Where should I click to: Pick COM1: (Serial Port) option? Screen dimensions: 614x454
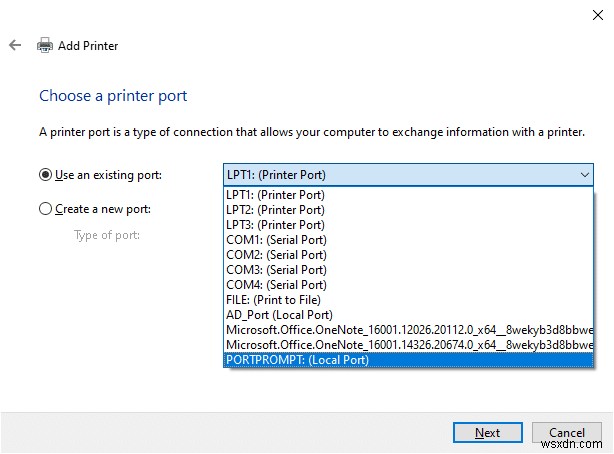(408, 240)
